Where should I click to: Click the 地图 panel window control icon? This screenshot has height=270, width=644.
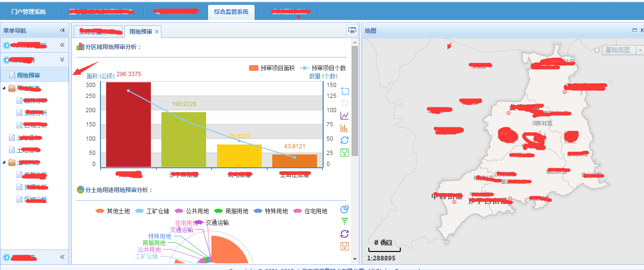(634, 30)
